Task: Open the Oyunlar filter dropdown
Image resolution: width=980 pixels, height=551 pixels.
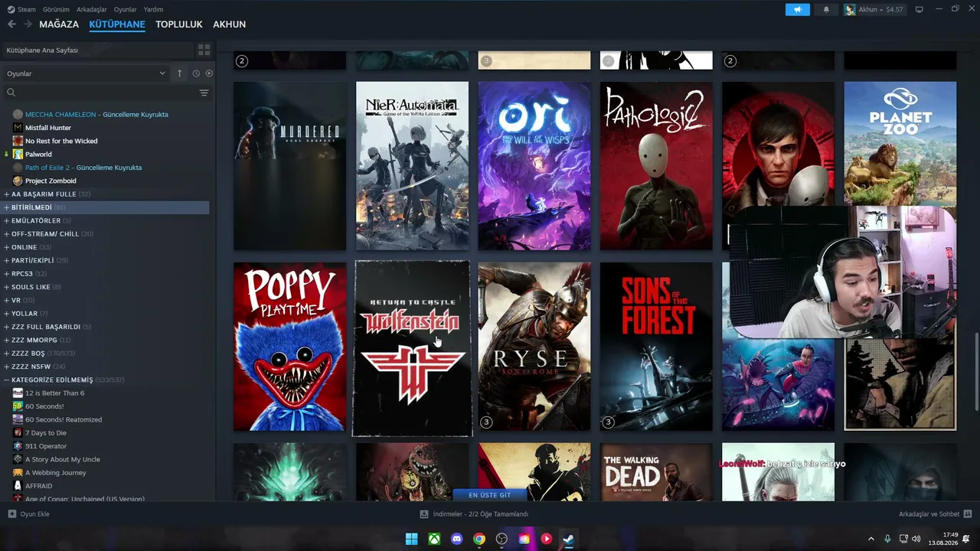Action: (x=86, y=73)
